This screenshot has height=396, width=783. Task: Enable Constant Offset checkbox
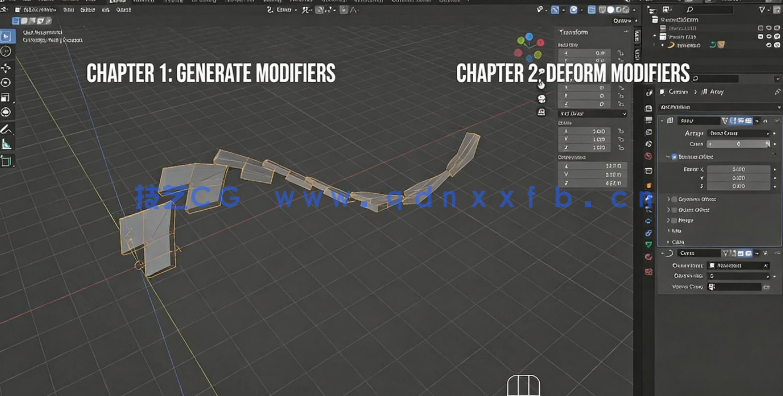click(x=675, y=199)
